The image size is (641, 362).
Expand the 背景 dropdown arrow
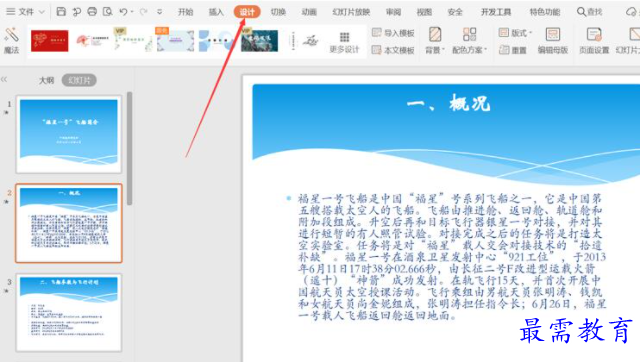coord(444,50)
